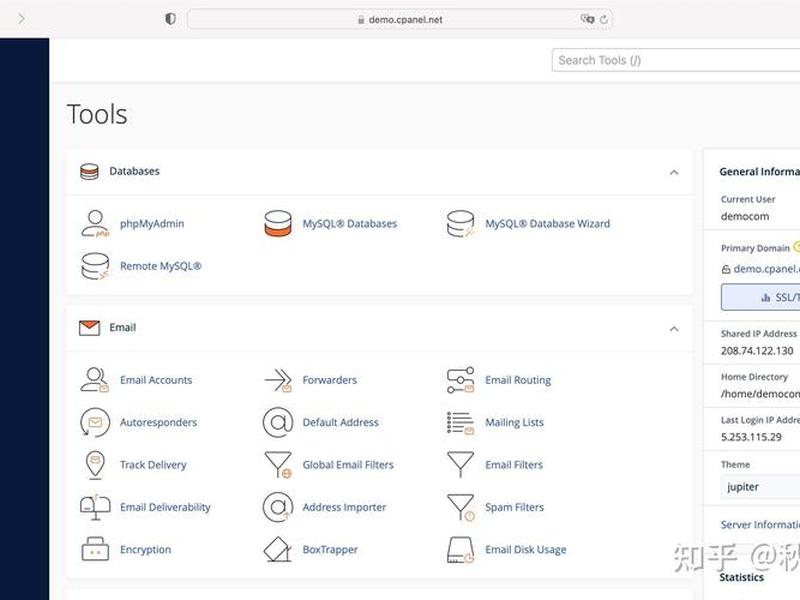Open the Email Accounts icon
800x600 pixels.
[95, 380]
